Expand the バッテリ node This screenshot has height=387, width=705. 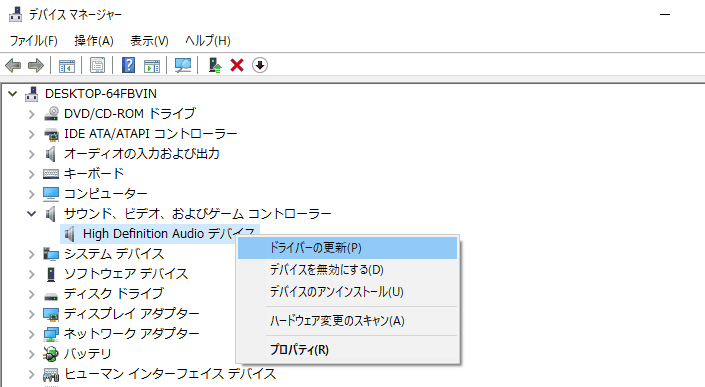click(x=31, y=354)
